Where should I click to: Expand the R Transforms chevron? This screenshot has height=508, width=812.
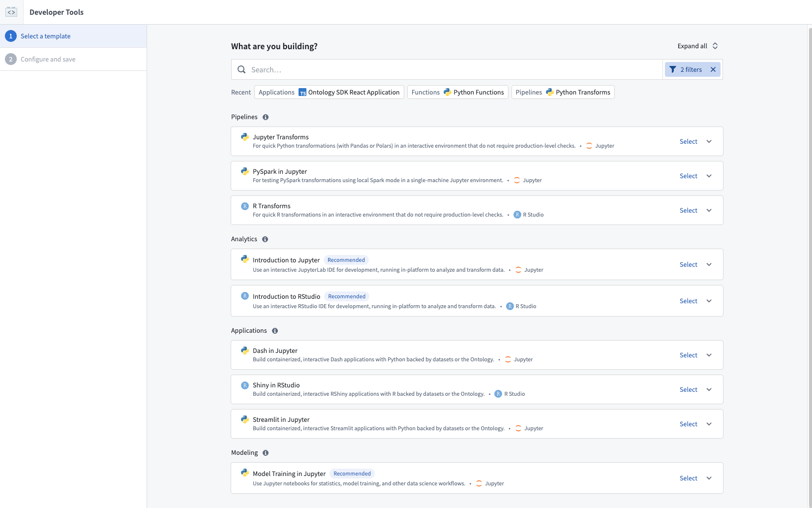pos(709,210)
